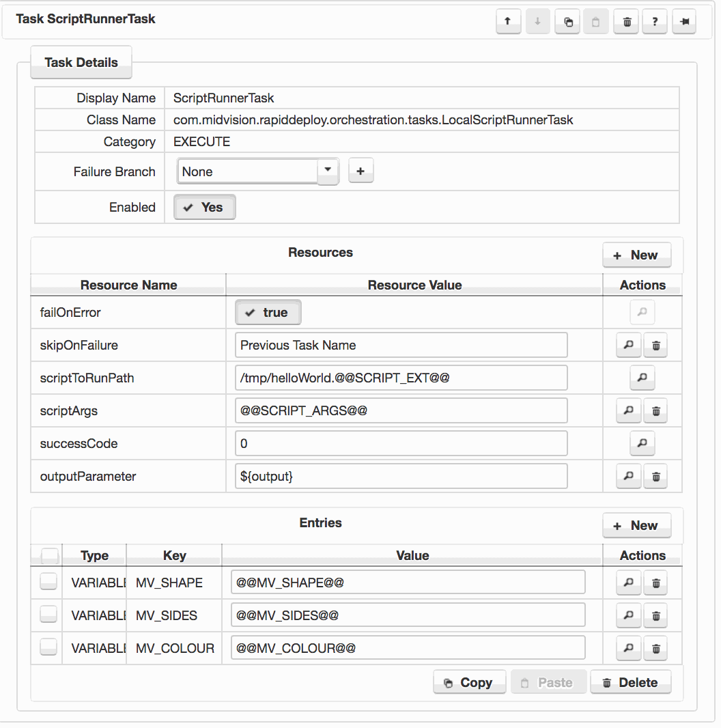Open task help question mark icon
This screenshot has width=721, height=728.
tap(655, 21)
